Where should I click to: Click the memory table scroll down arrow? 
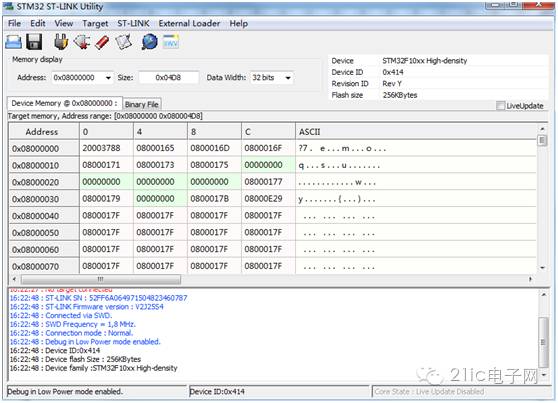tap(542, 267)
